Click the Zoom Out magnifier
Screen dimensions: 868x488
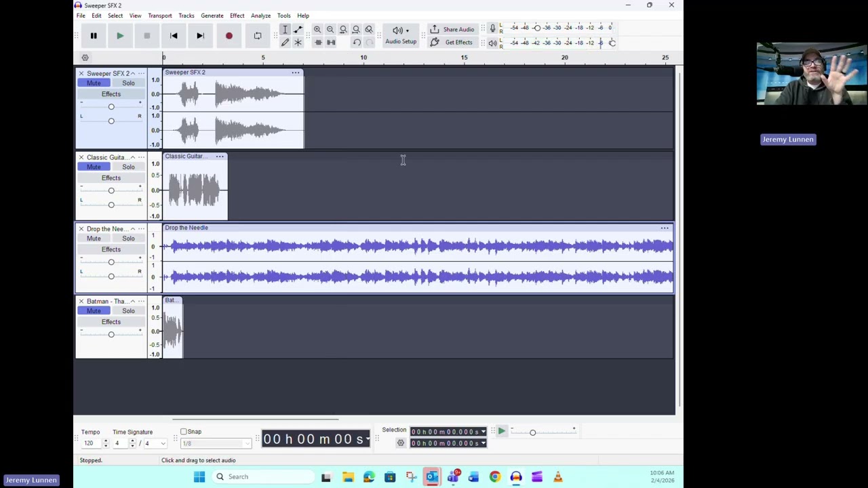coord(330,30)
